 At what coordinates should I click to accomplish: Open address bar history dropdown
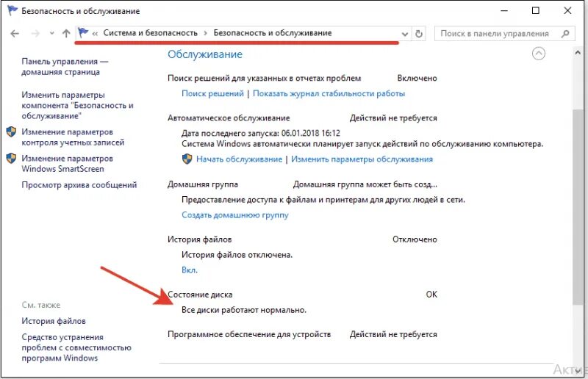click(x=405, y=34)
